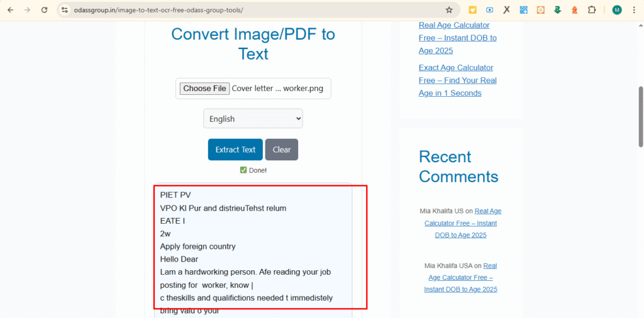
Task: Click the 'Apply foreign country' text line
Action: (197, 246)
